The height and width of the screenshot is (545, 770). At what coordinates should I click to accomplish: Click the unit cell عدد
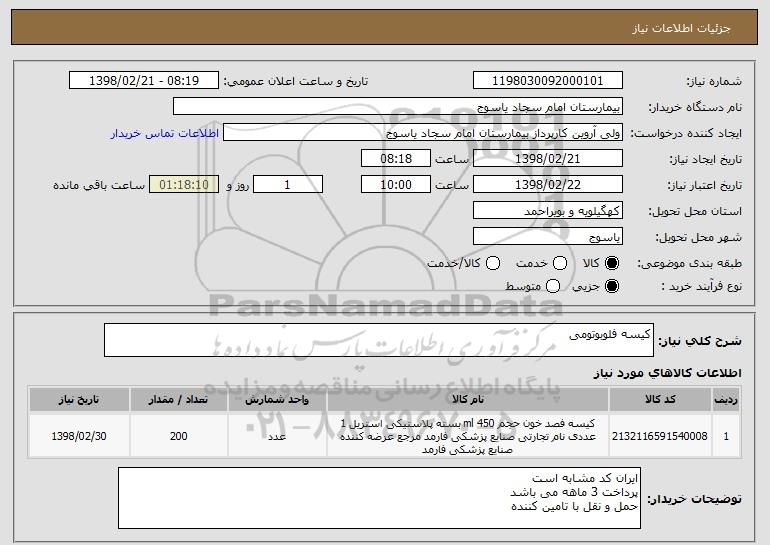pos(277,436)
